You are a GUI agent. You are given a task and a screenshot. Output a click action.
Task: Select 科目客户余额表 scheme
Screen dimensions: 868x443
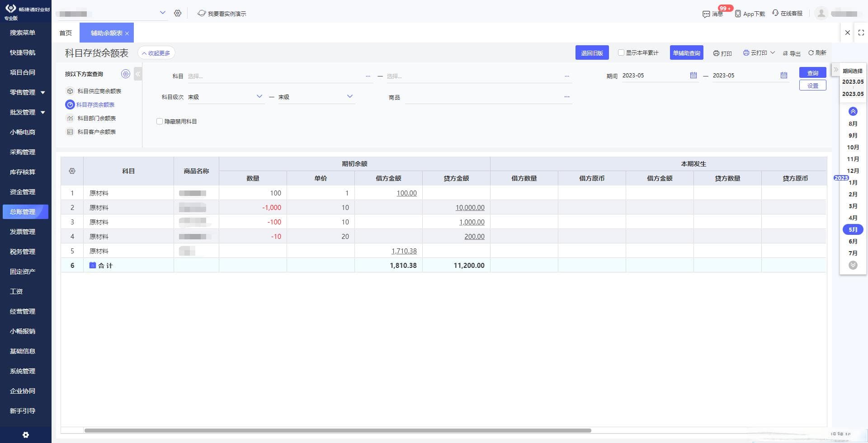pos(96,132)
